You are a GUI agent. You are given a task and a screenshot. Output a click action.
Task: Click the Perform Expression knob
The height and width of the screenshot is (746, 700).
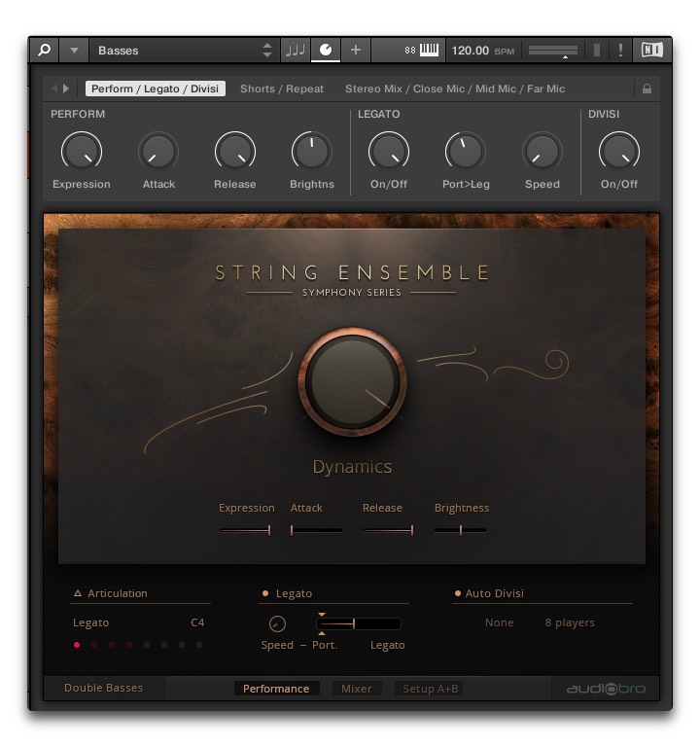(x=82, y=152)
